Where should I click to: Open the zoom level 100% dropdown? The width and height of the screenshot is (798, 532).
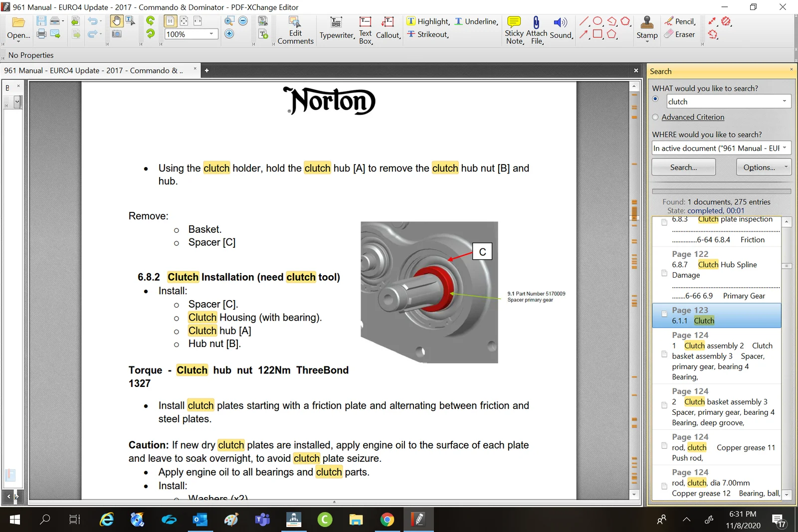[211, 34]
